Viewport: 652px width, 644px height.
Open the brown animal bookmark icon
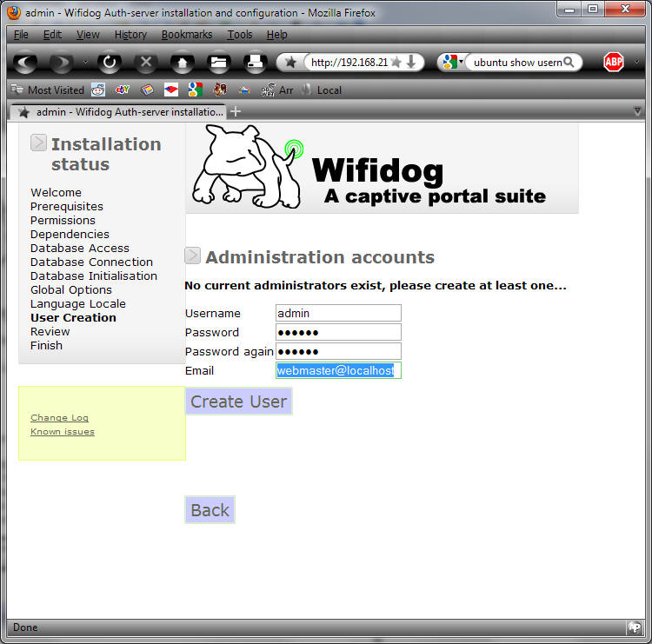(220, 90)
